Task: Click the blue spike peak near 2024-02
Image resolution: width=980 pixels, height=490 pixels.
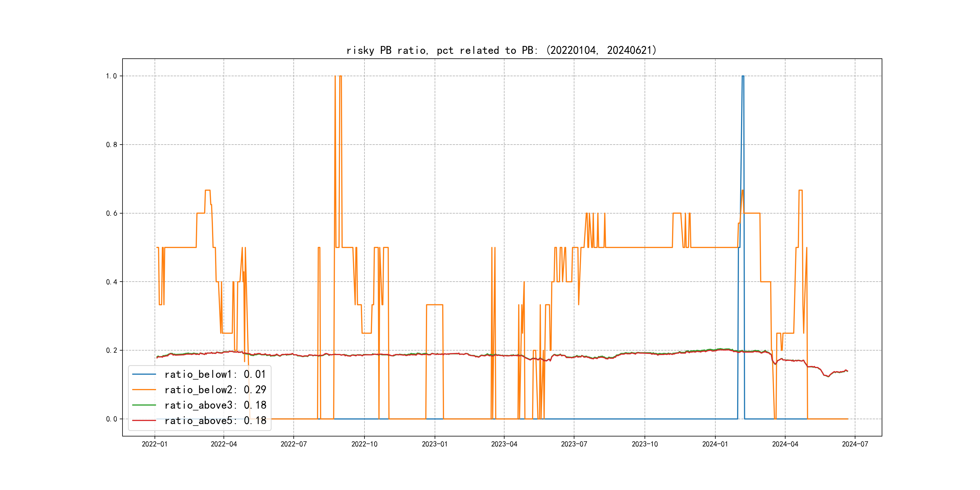Action: pos(743,76)
